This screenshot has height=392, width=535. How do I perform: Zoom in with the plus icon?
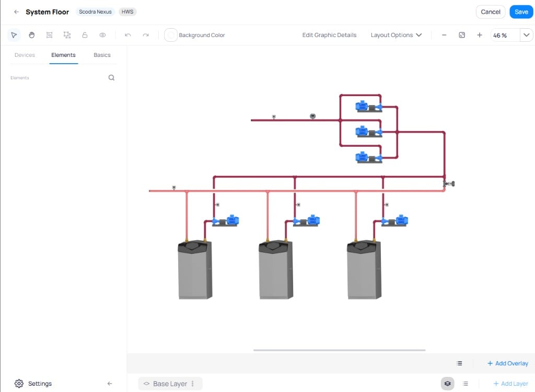tap(480, 35)
